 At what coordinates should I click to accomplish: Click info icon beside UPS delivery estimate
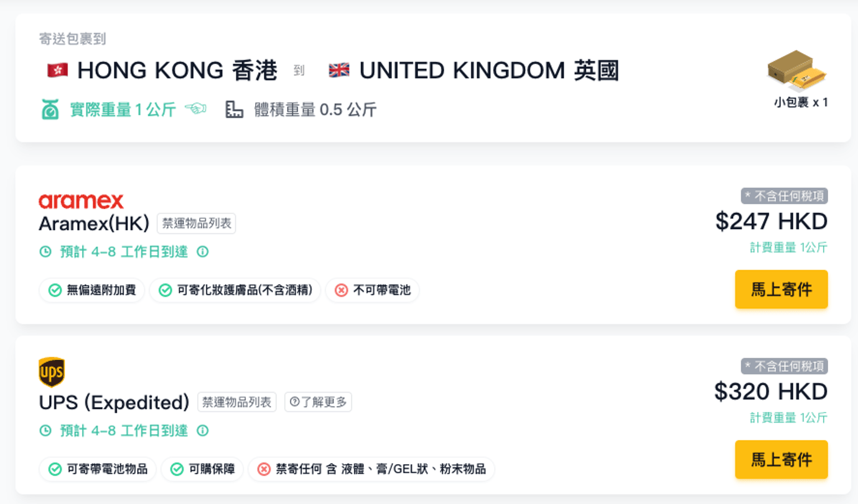tap(203, 431)
